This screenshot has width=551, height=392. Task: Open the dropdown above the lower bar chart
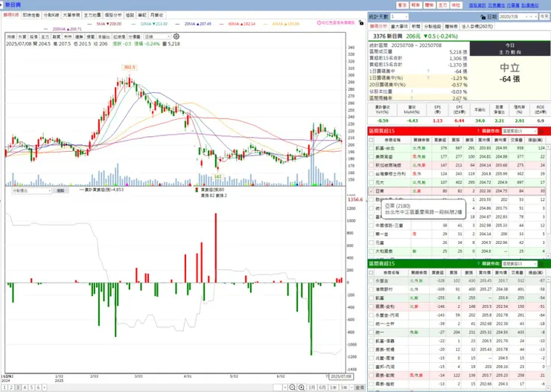click(x=31, y=190)
